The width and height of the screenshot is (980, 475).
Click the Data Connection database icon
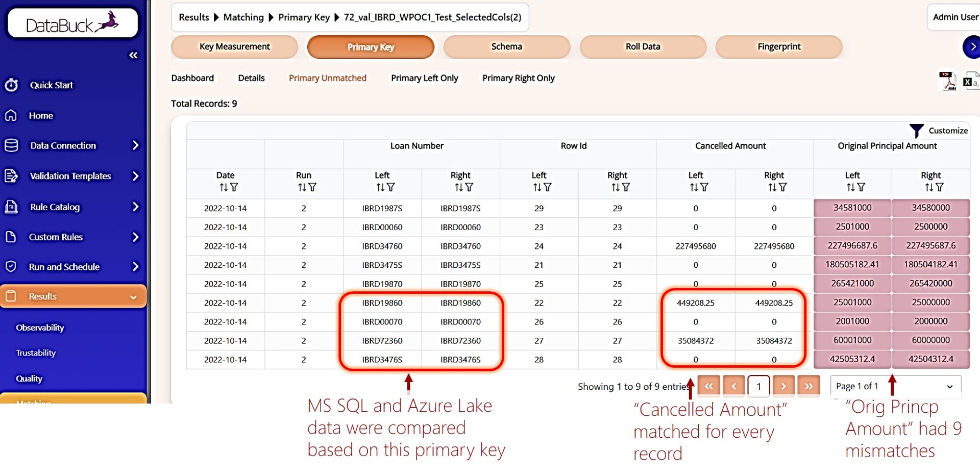(11, 145)
